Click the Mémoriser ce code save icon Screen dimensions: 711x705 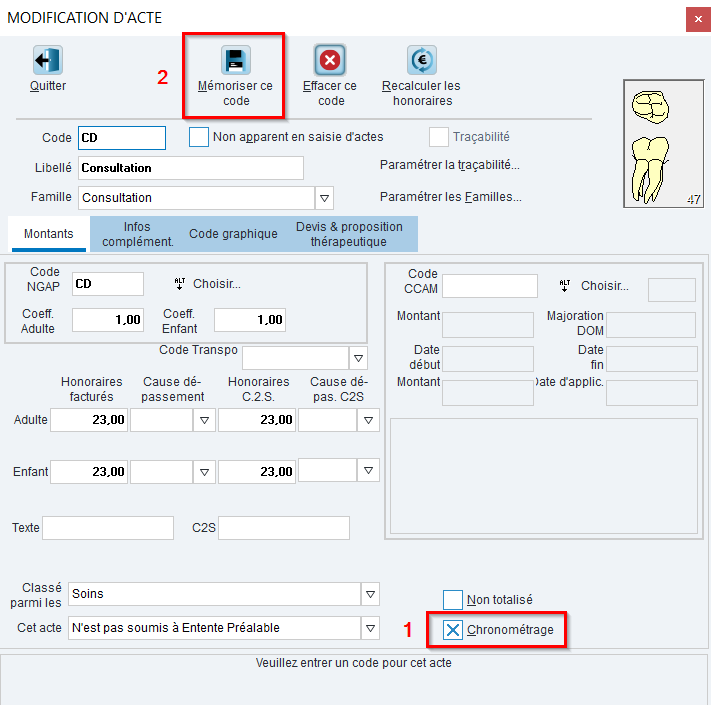point(236,60)
